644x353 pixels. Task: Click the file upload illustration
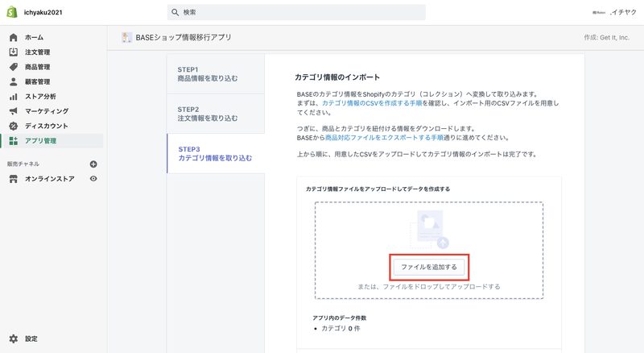click(429, 229)
